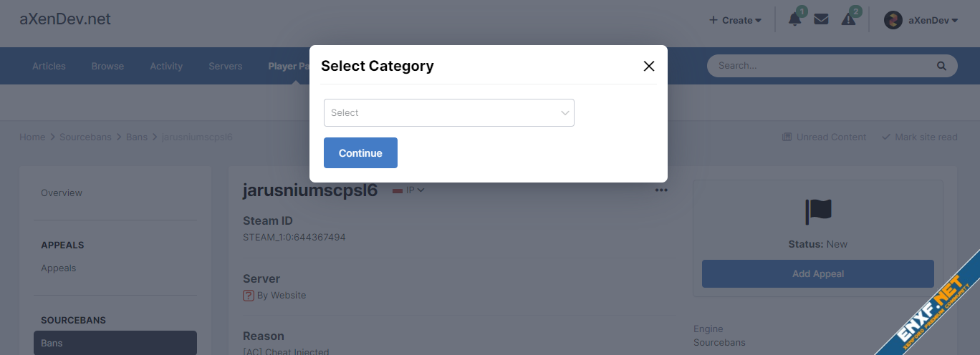
Task: Click the Add Appeal button
Action: 817,273
